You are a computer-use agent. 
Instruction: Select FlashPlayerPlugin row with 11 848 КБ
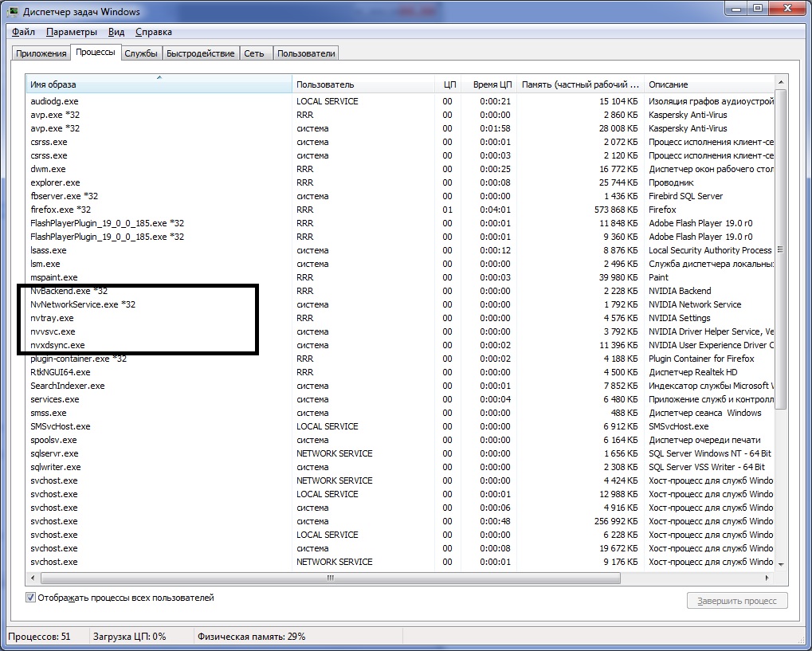pos(400,222)
